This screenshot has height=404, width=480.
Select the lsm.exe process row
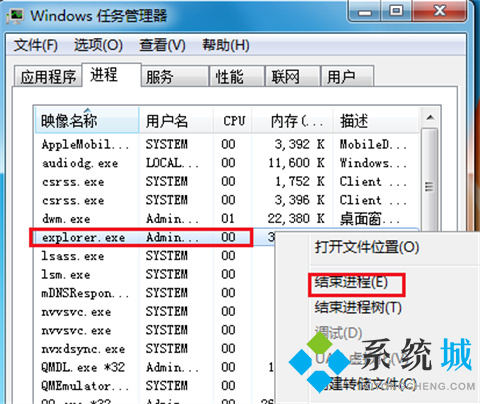(x=154, y=275)
